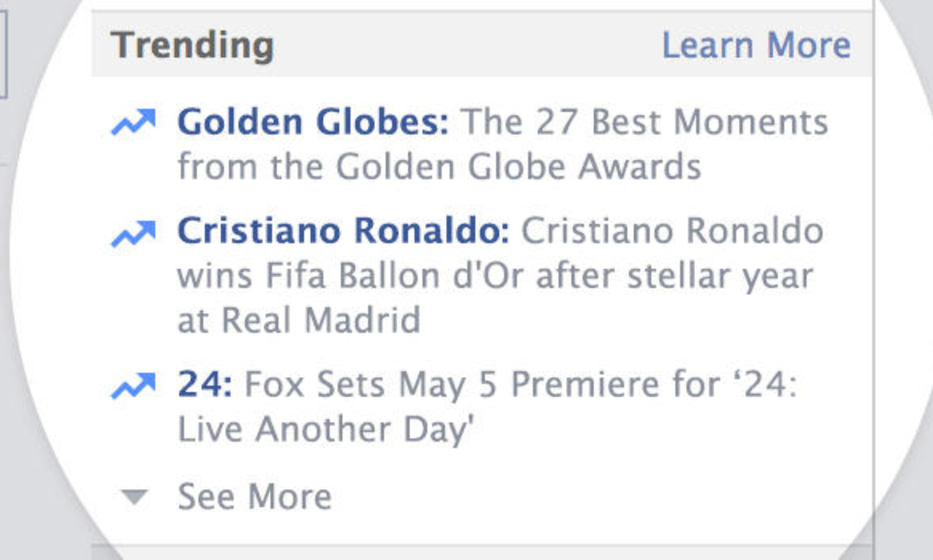Expand the list with the See More triangle
The height and width of the screenshot is (560, 933).
pyautogui.click(x=134, y=497)
